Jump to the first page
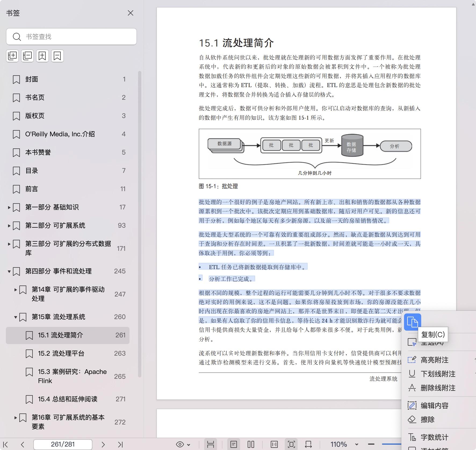The image size is (476, 450). click(5, 444)
